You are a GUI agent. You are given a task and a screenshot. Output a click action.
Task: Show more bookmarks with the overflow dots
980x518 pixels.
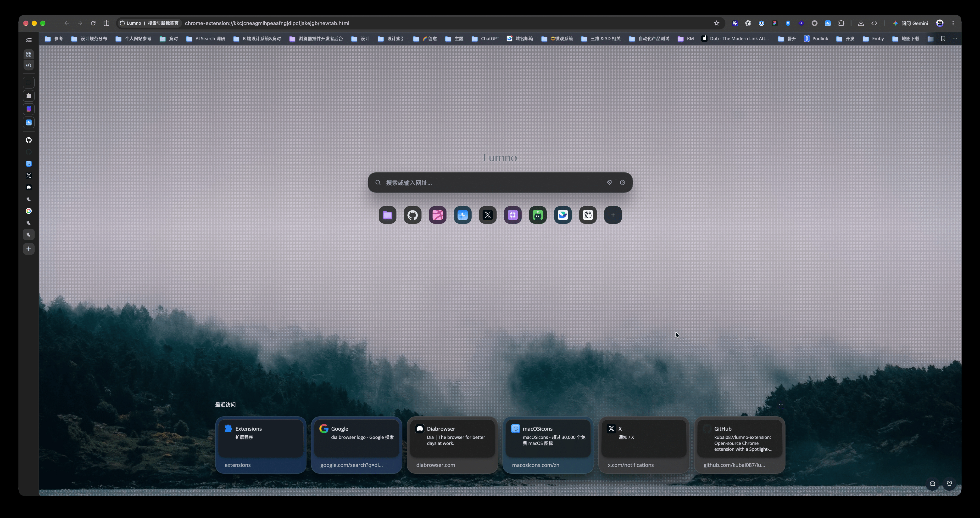(x=954, y=39)
